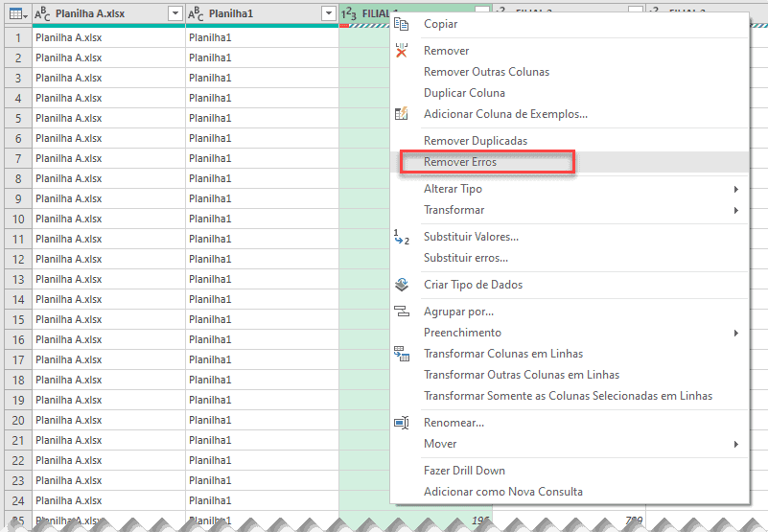Select Remover Erros menu entry

click(570, 162)
